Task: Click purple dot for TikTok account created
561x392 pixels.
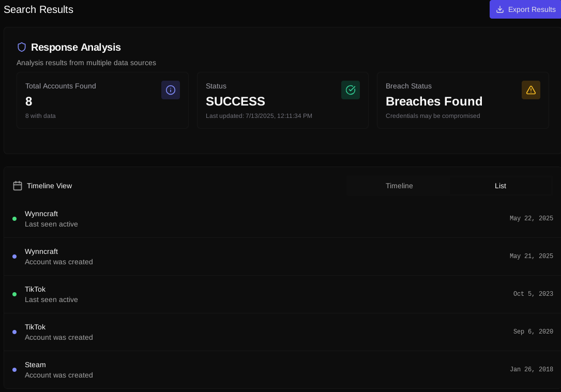Action: point(14,332)
